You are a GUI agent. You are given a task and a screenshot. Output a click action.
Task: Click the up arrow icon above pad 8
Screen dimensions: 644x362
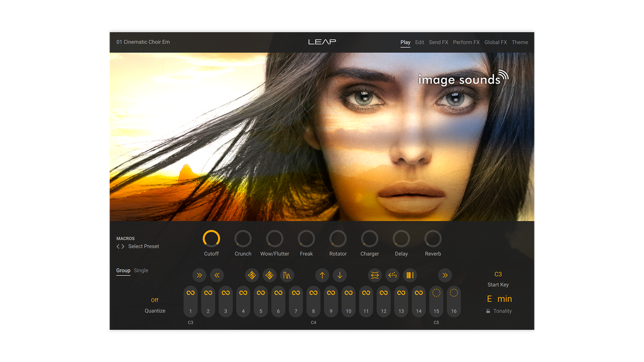click(322, 275)
